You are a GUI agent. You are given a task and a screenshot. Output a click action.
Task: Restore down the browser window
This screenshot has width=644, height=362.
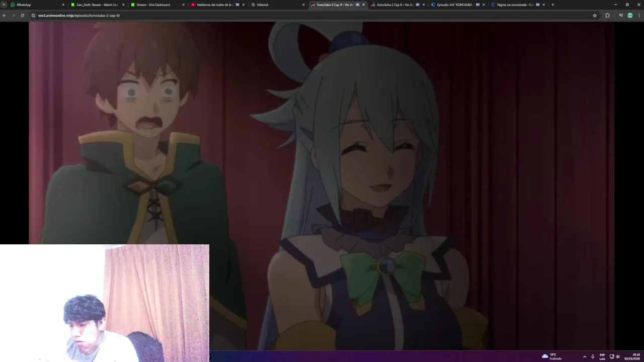tap(627, 5)
